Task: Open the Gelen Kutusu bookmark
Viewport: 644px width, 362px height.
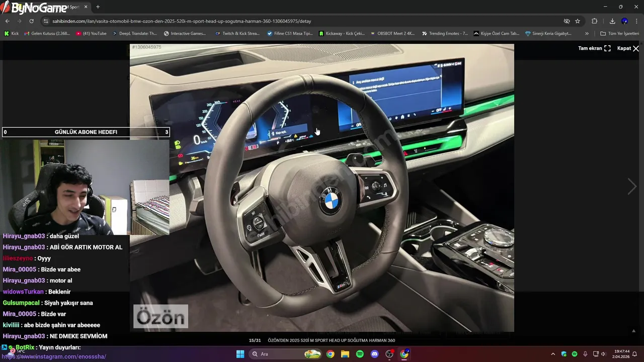Action: [47, 34]
